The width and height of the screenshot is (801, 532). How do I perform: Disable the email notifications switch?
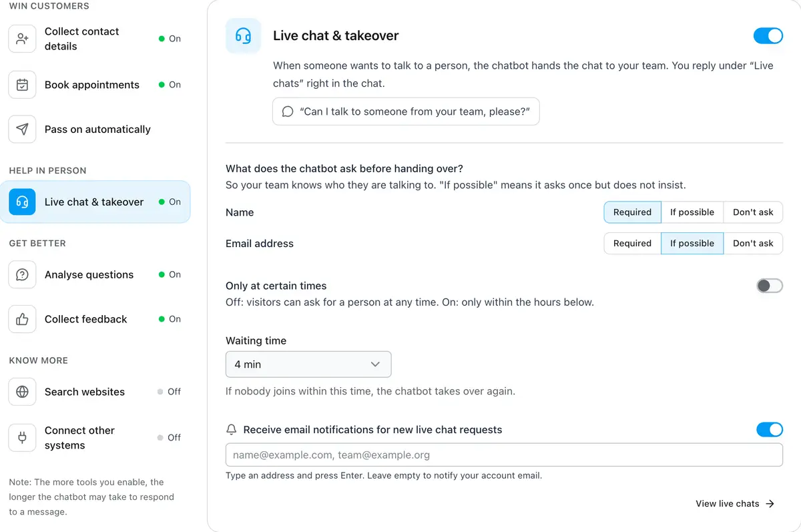point(770,430)
